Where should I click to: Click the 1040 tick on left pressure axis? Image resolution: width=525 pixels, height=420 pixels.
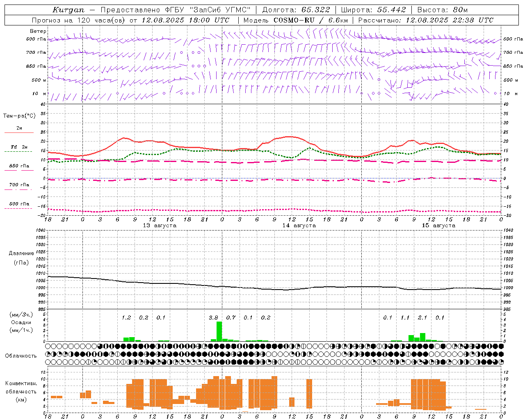click(x=41, y=231)
